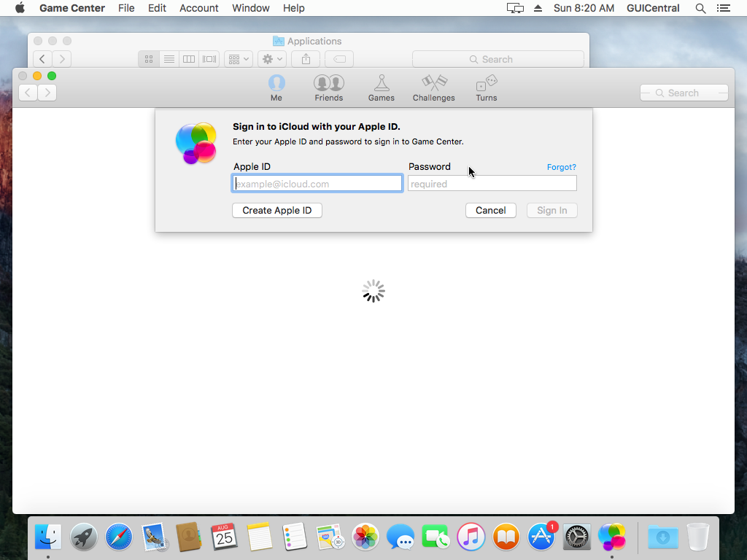The image size is (747, 560).
Task: Click the Game Center search field
Action: pos(684,93)
